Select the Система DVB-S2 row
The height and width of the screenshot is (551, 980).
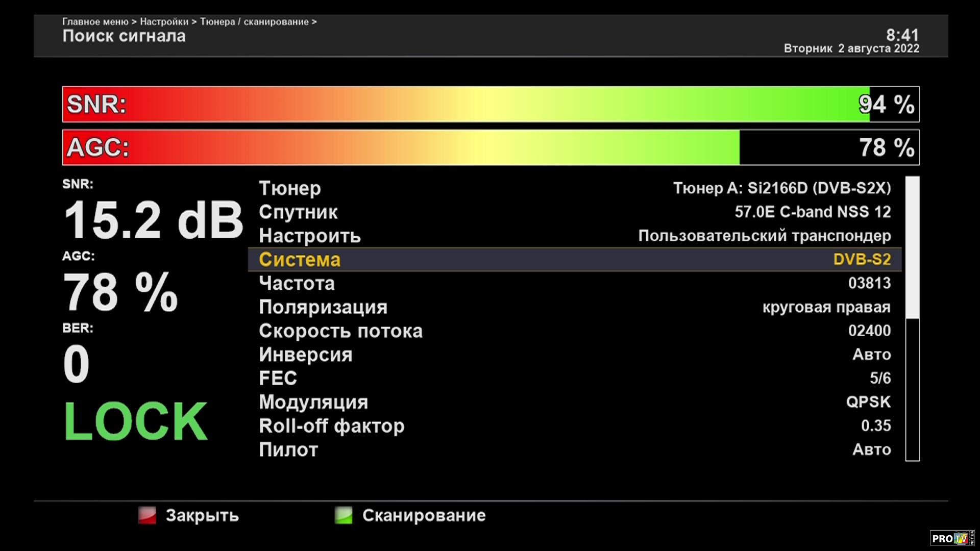(574, 259)
